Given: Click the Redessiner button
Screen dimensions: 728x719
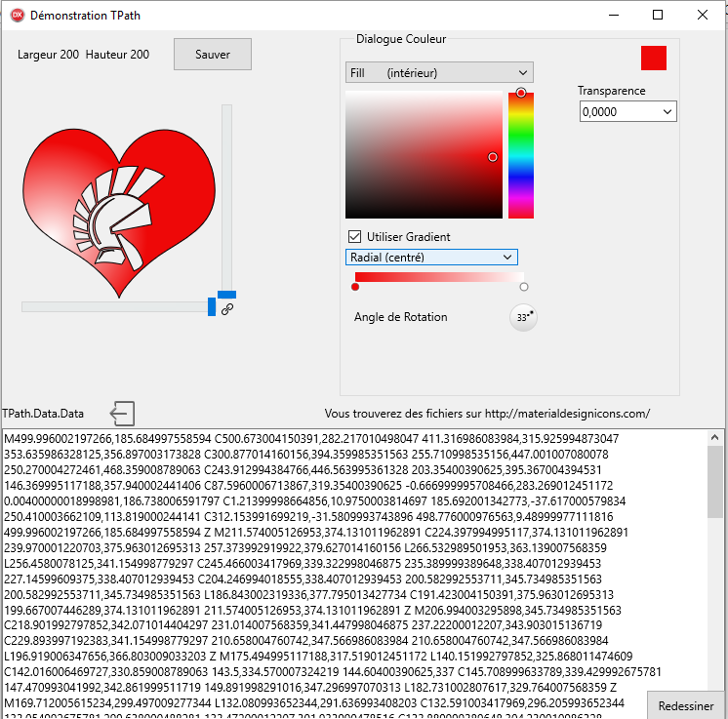Looking at the screenshot, I should pyautogui.click(x=686, y=705).
